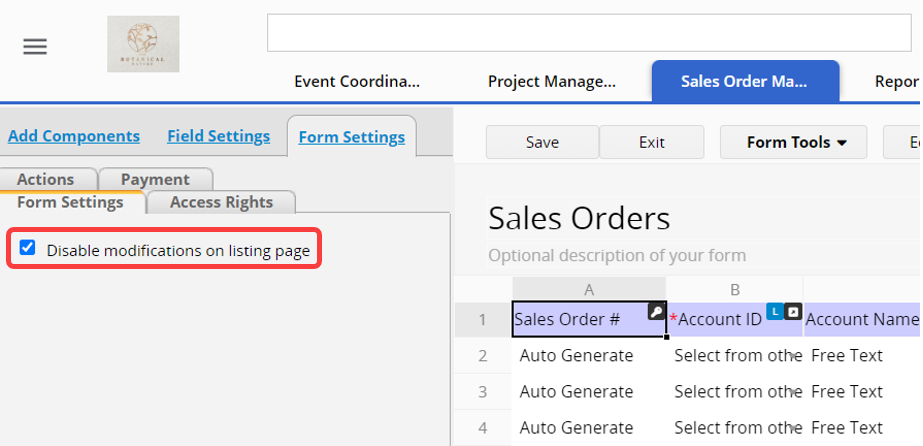
Task: Open the hamburger navigation menu
Action: click(x=35, y=47)
